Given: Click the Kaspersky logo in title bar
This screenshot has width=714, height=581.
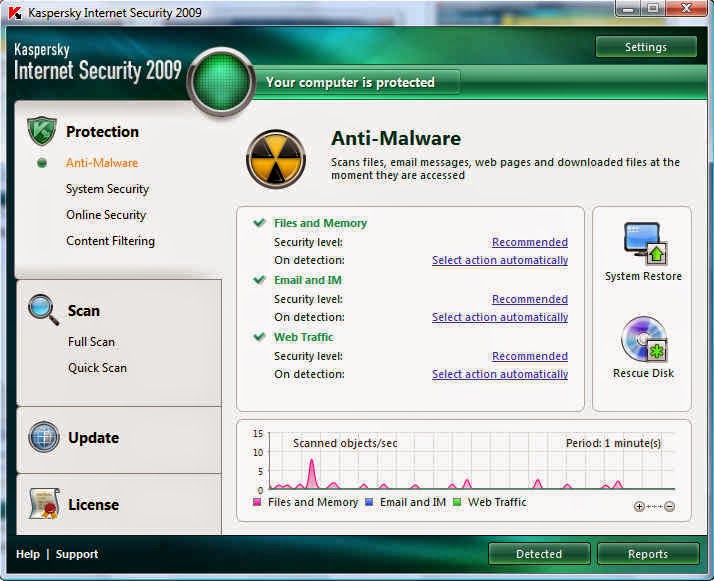Looking at the screenshot, I should (x=15, y=13).
